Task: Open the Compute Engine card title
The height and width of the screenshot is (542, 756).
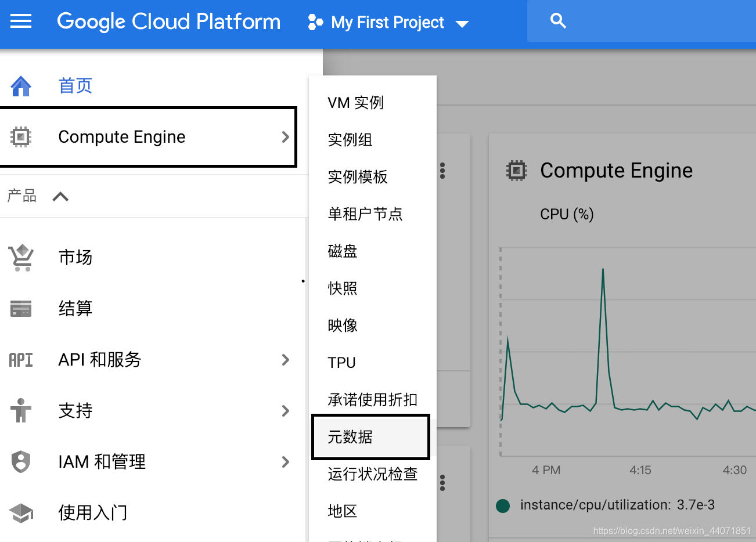Action: point(616,171)
